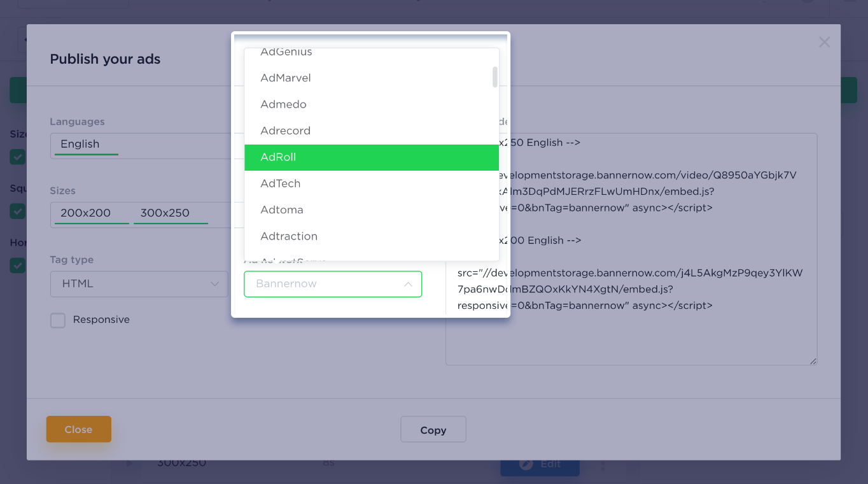The image size is (868, 484).
Task: Select AdGenius at the top of list
Action: coord(371,54)
